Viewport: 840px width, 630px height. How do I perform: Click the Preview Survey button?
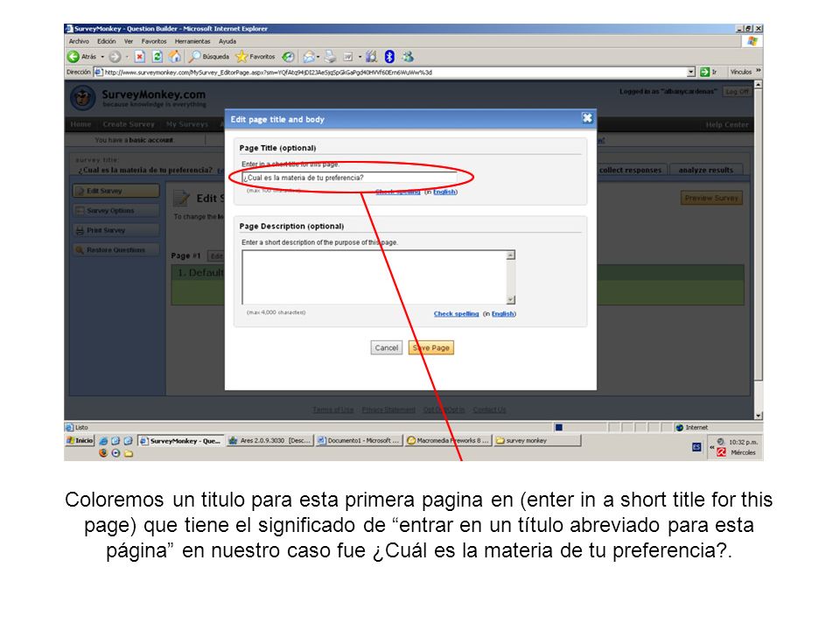pos(711,198)
